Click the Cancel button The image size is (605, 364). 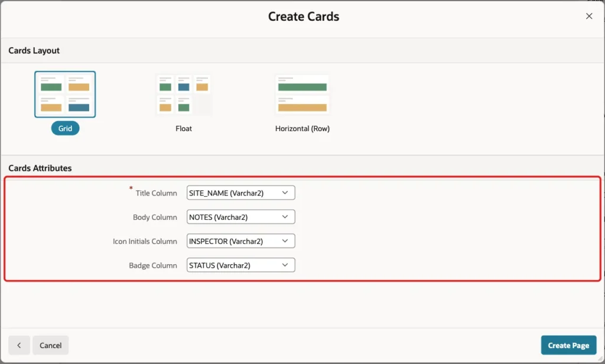[x=51, y=345]
